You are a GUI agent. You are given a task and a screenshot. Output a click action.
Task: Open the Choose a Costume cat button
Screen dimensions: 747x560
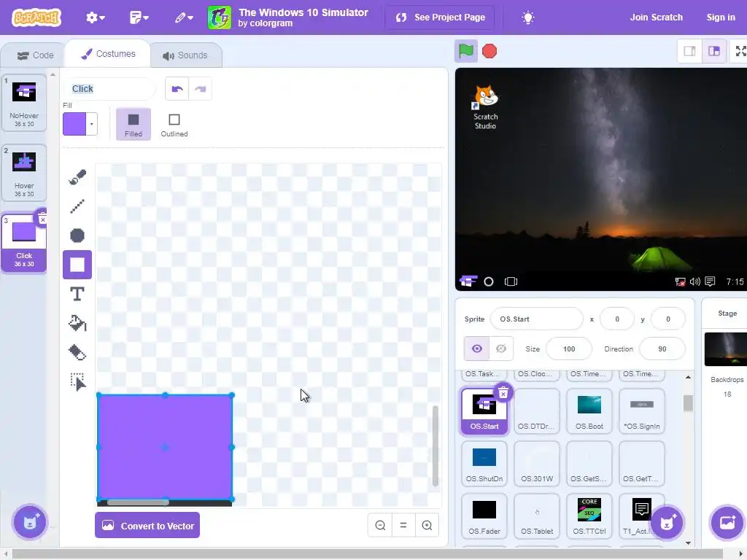(x=30, y=522)
